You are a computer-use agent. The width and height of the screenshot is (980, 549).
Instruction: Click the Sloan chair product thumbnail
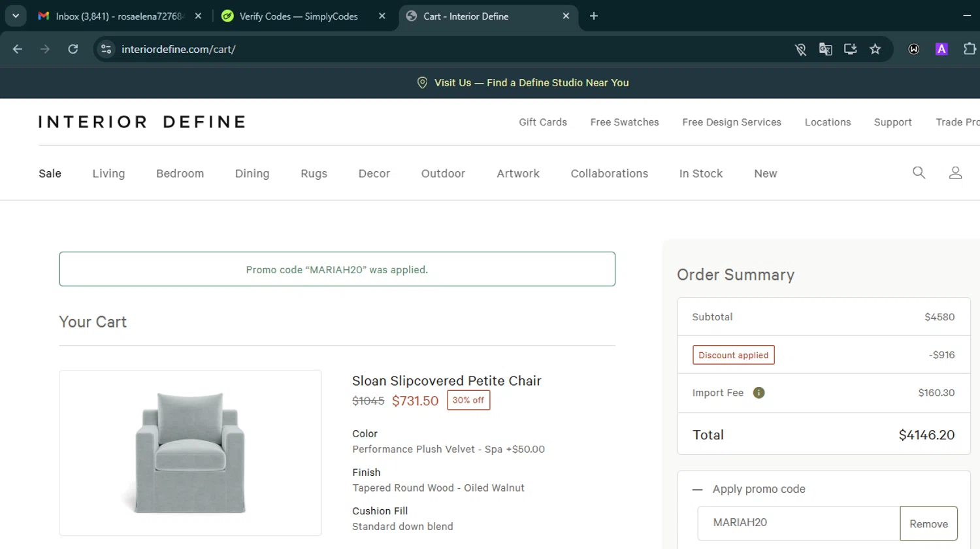point(190,453)
